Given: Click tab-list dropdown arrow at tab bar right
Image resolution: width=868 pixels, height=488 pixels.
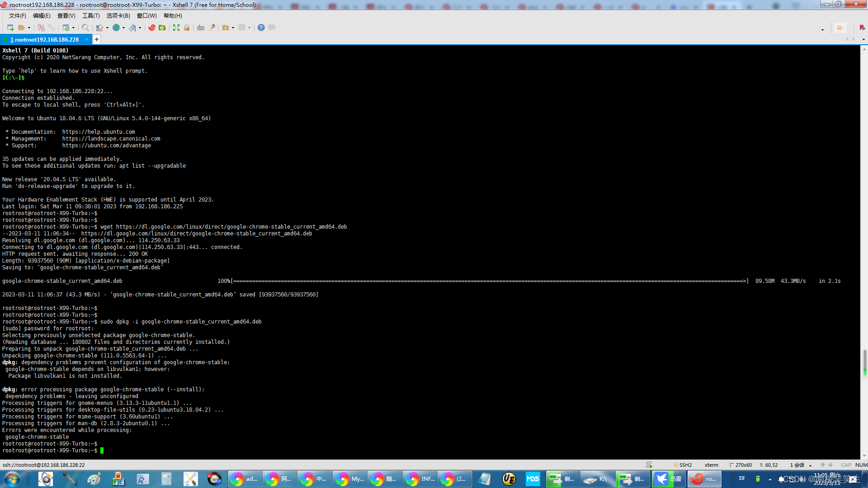Looking at the screenshot, I should [863, 39].
